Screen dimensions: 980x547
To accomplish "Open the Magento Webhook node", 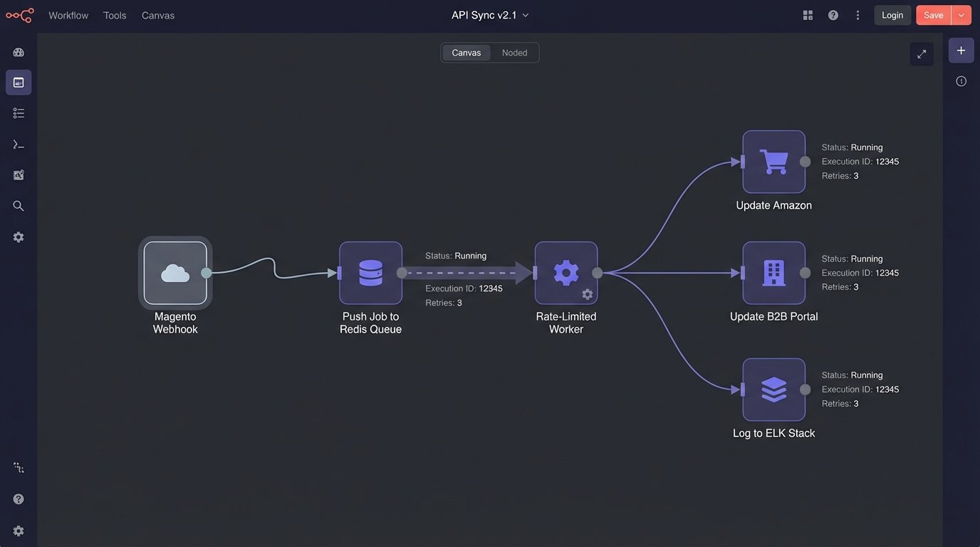I will [174, 271].
